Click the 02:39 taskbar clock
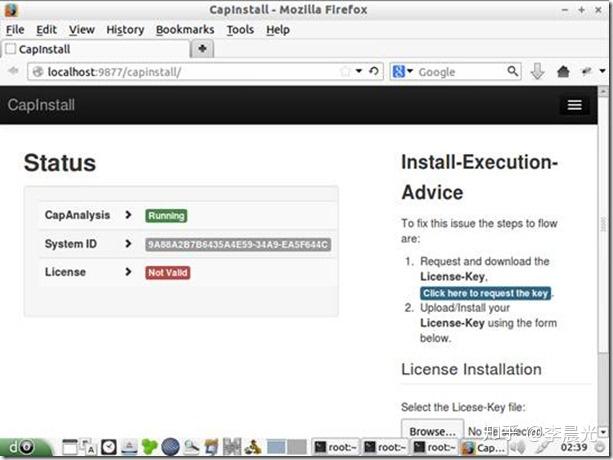 click(x=574, y=447)
